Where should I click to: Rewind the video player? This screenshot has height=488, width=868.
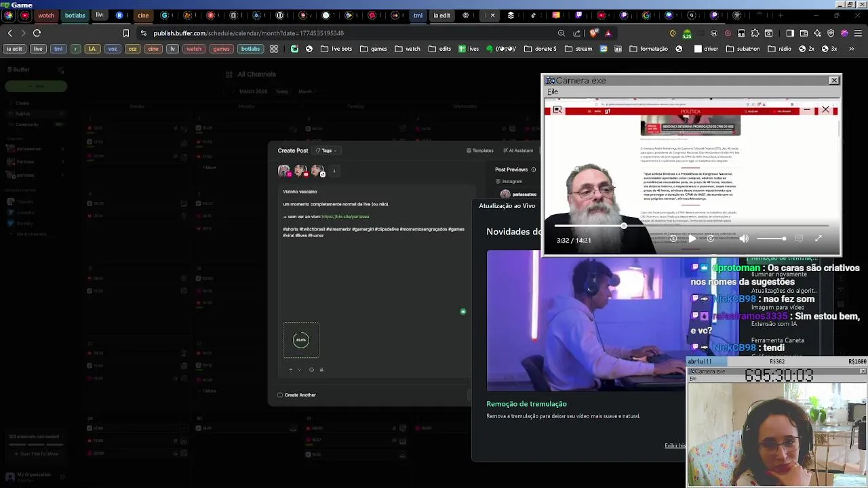pyautogui.click(x=673, y=239)
